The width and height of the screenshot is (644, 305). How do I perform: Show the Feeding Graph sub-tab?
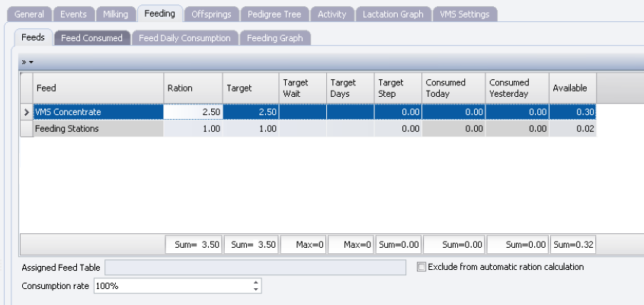(274, 37)
